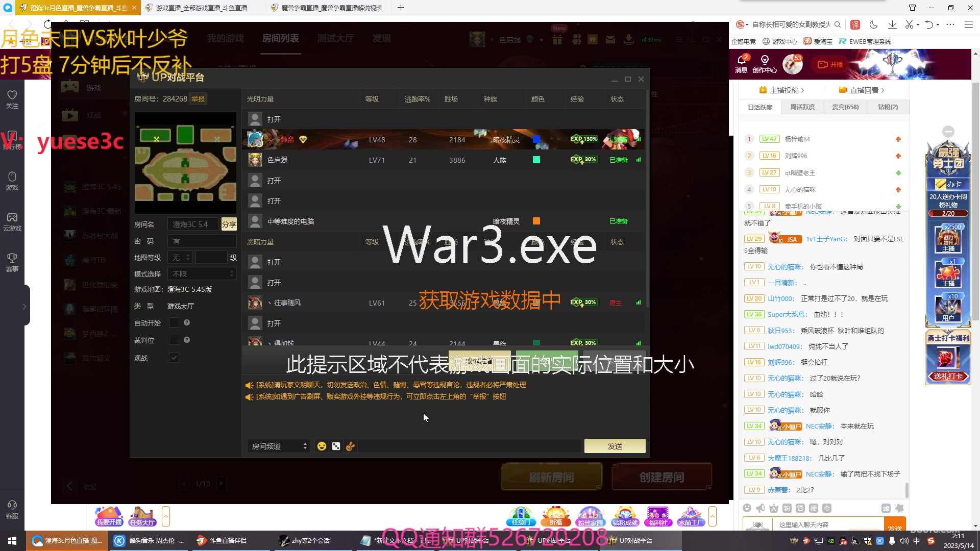Open 酷狗音乐 from the taskbar

[149, 541]
